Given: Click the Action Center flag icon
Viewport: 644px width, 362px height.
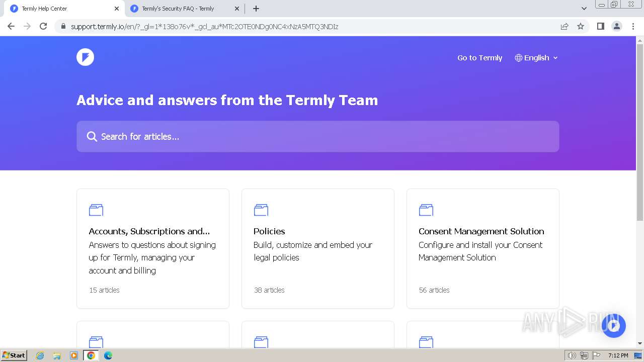Looking at the screenshot, I should tap(596, 355).
